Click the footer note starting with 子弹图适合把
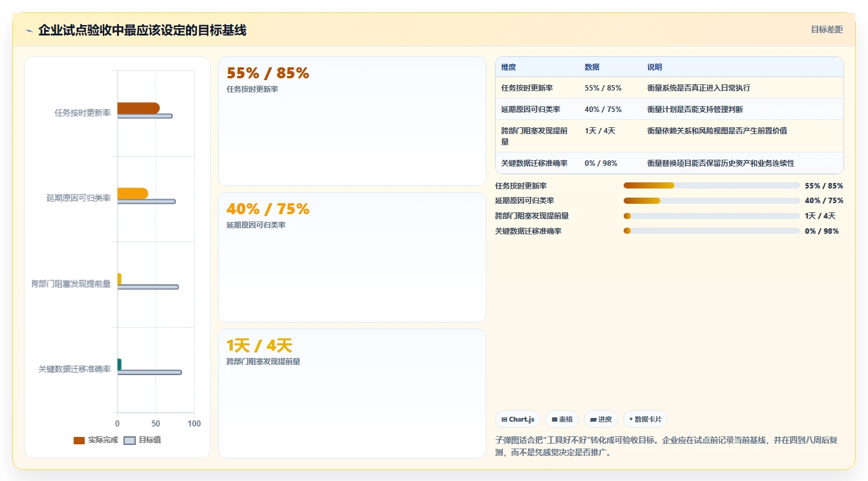Screen dimensions: 868x481 pos(666,447)
